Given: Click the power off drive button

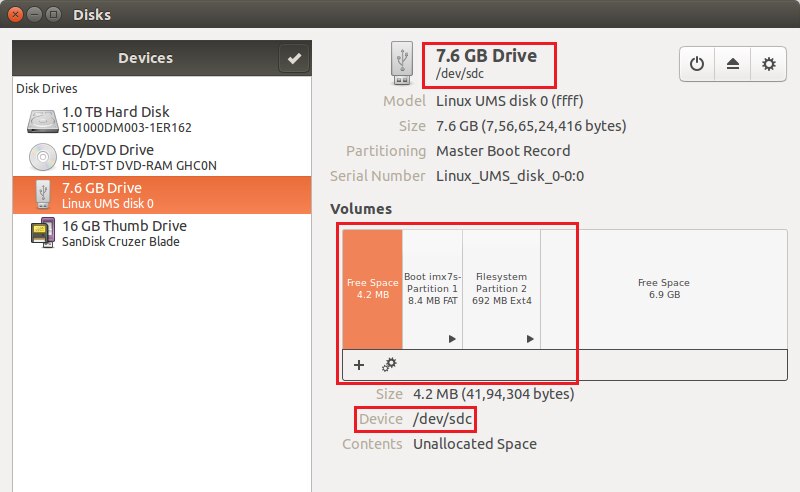Looking at the screenshot, I should (697, 64).
